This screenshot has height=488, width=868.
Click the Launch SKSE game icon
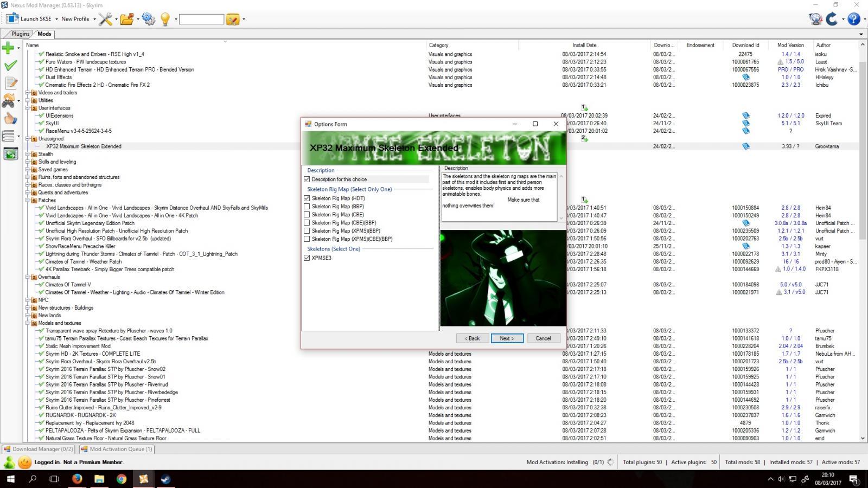tap(12, 19)
